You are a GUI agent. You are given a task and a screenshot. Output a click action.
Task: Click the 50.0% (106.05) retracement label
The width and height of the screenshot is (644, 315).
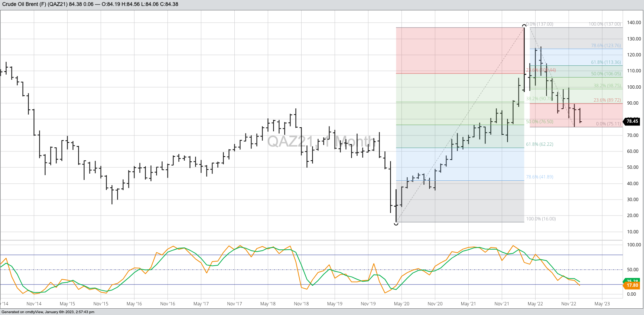click(606, 74)
